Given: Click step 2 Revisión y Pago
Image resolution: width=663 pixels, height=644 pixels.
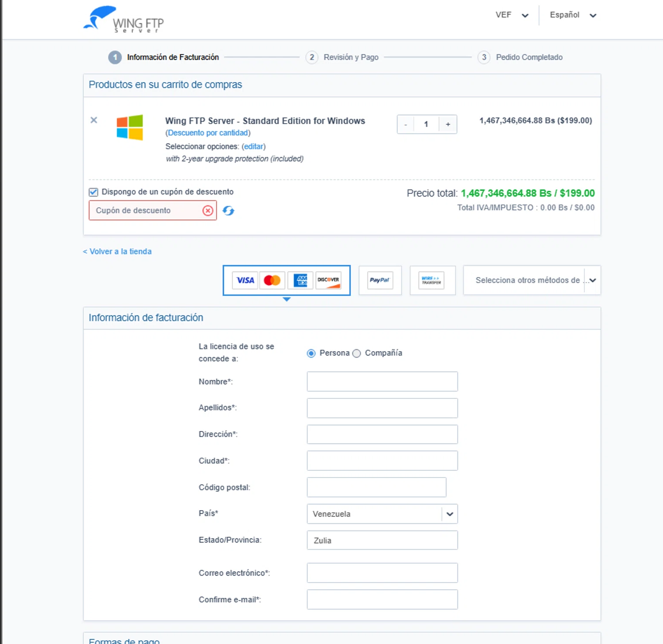Looking at the screenshot, I should click(x=342, y=57).
